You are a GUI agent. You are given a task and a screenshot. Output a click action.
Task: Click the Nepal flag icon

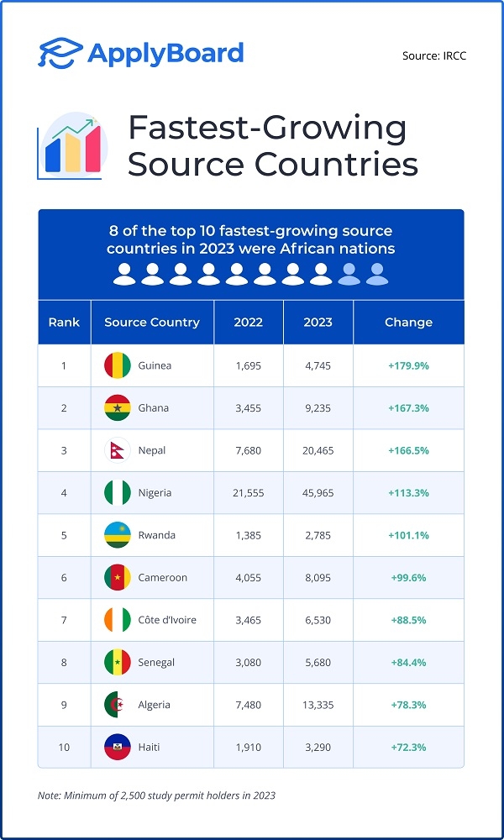(118, 450)
